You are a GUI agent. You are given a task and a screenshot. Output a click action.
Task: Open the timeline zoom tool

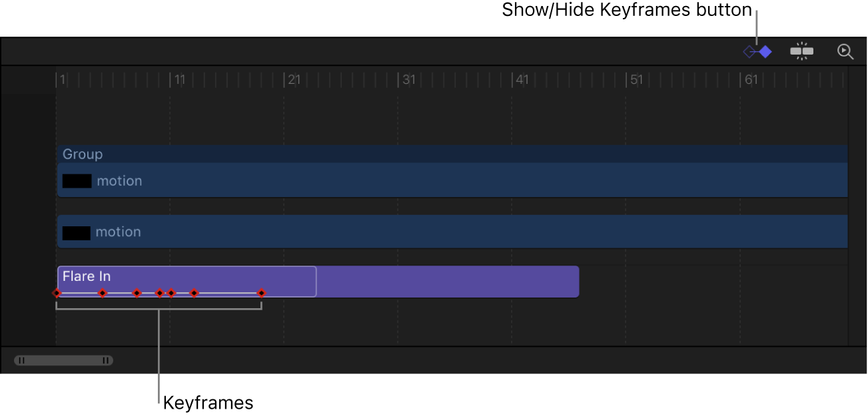click(845, 51)
